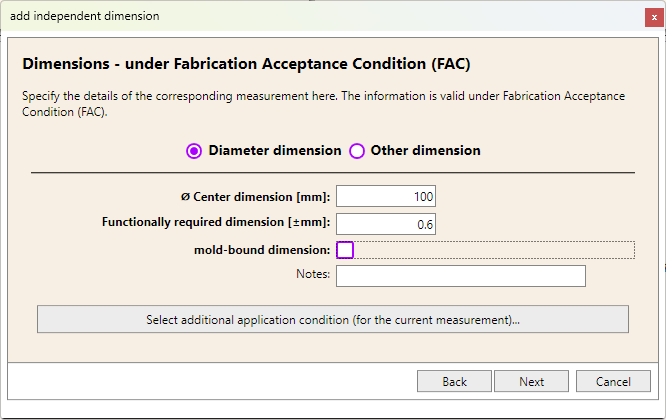This screenshot has width=666, height=420.
Task: Click 'Functionally required dimension [±mm]:' label
Action: (x=216, y=222)
